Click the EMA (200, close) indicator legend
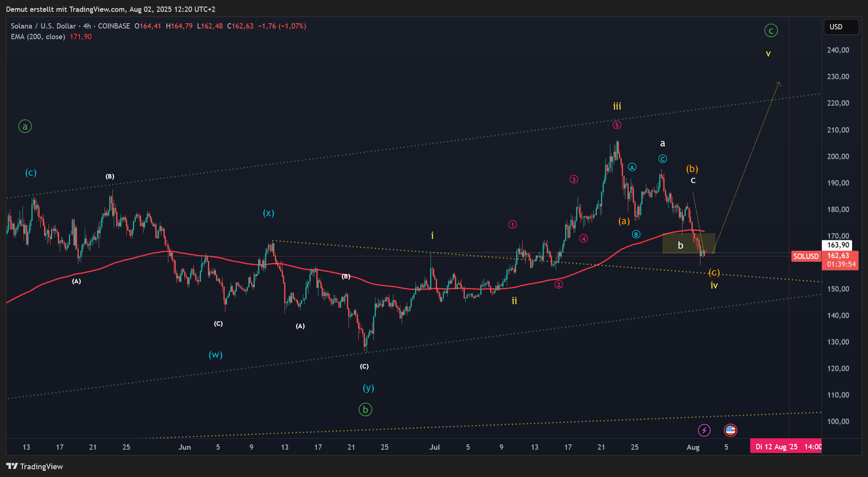Screen dimensions: 868x477 pos(38,37)
